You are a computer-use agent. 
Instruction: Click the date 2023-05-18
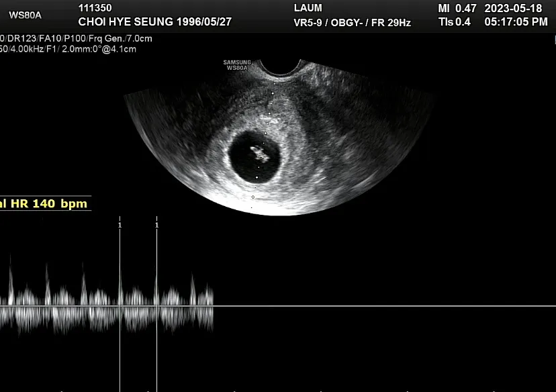(513, 8)
